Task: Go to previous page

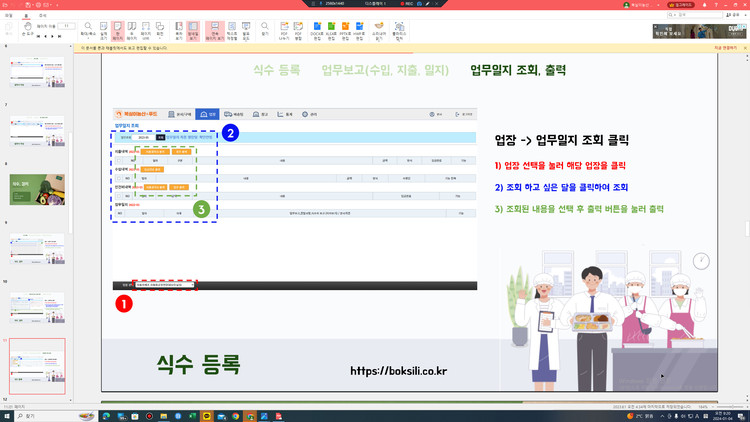Action: [45, 36]
